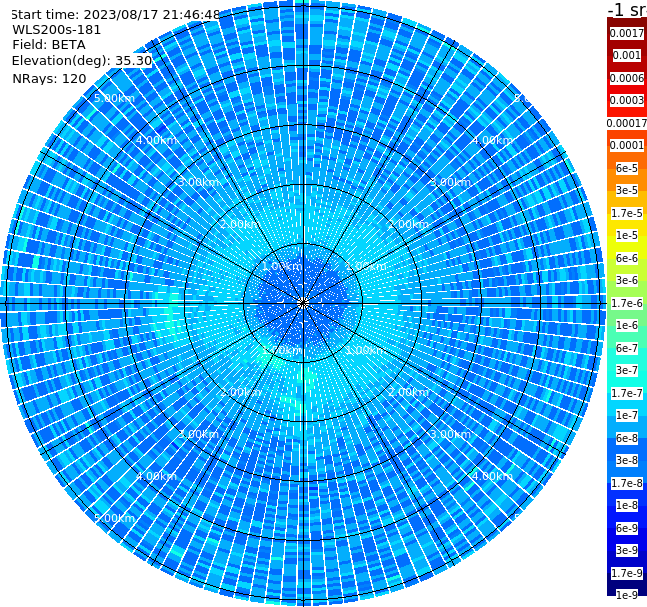Click the 3e-5 colorbar label
Screen dimensions: 647x607
pyautogui.click(x=627, y=190)
